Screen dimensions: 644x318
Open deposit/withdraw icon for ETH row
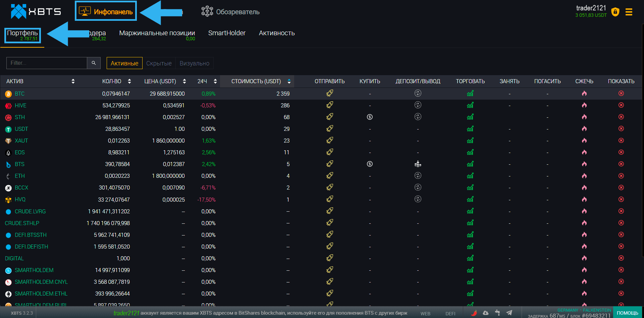tap(418, 176)
